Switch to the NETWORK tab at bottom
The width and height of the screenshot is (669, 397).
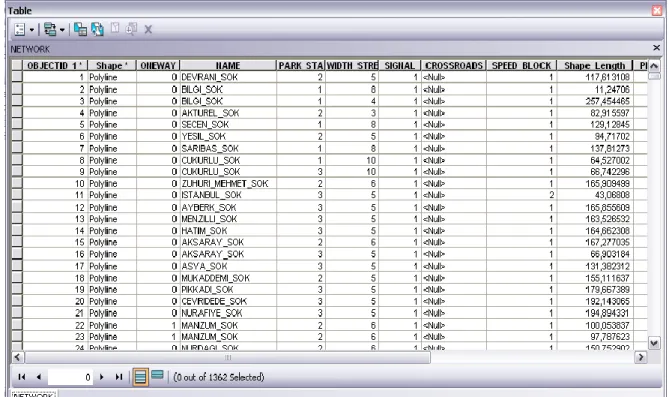point(33,394)
